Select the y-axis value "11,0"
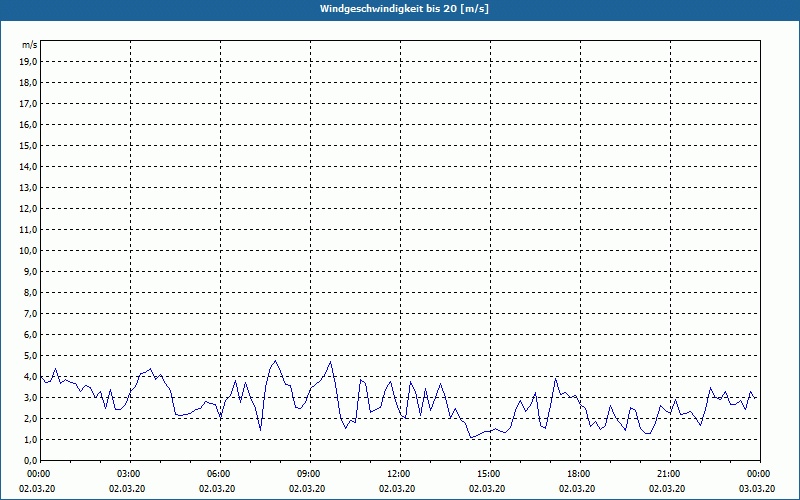This screenshot has width=800, height=500. 28,230
